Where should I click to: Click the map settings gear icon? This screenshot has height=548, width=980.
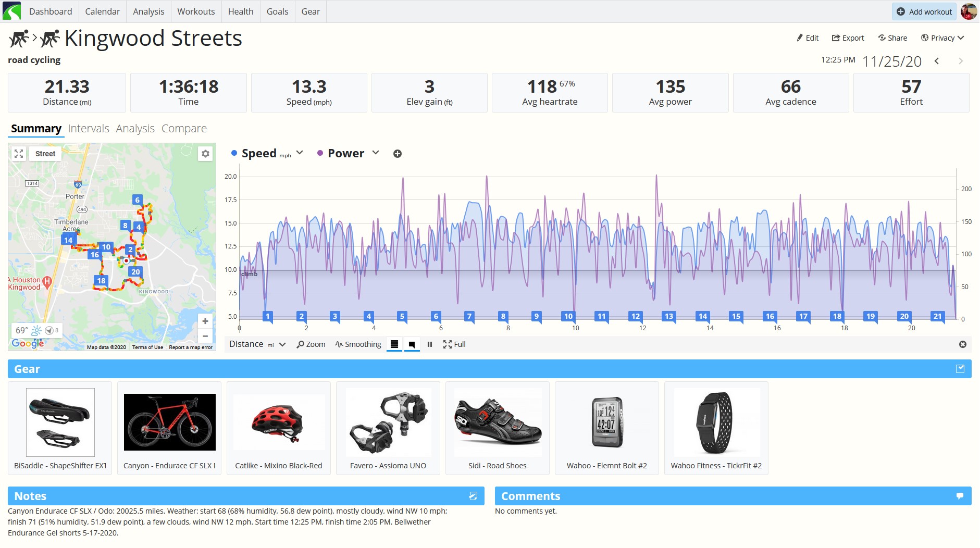pyautogui.click(x=205, y=154)
